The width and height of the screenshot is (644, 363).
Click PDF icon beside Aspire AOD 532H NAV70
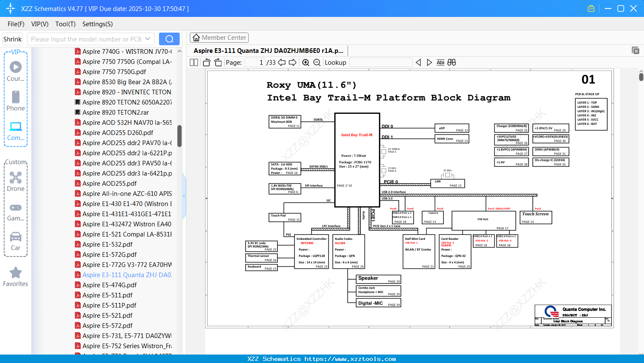[78, 122]
